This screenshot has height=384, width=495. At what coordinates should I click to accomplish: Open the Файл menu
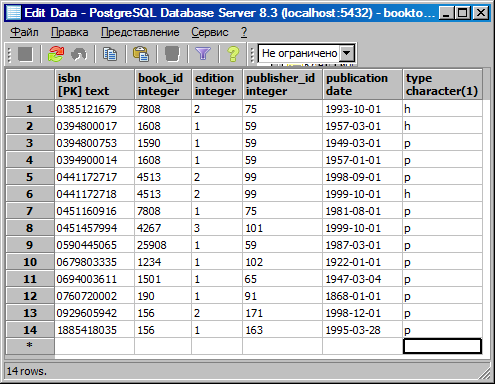point(24,32)
